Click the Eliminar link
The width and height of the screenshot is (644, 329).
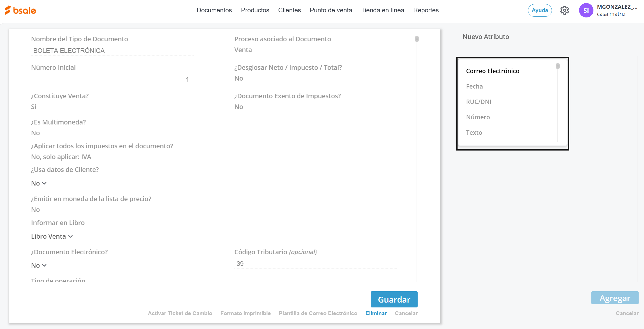(376, 313)
